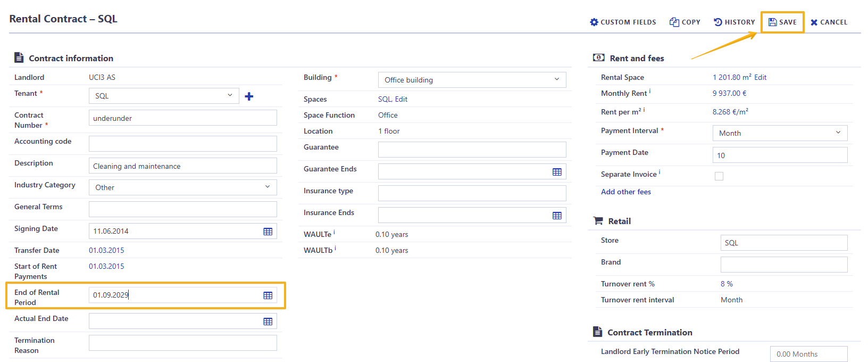Click Location value 1 floor
Viewport: 868px width, 362px height.
(389, 131)
